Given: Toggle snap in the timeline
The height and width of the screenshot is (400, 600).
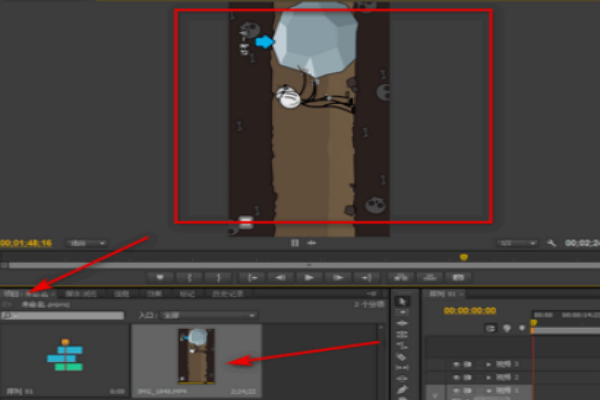Looking at the screenshot, I should (x=490, y=328).
